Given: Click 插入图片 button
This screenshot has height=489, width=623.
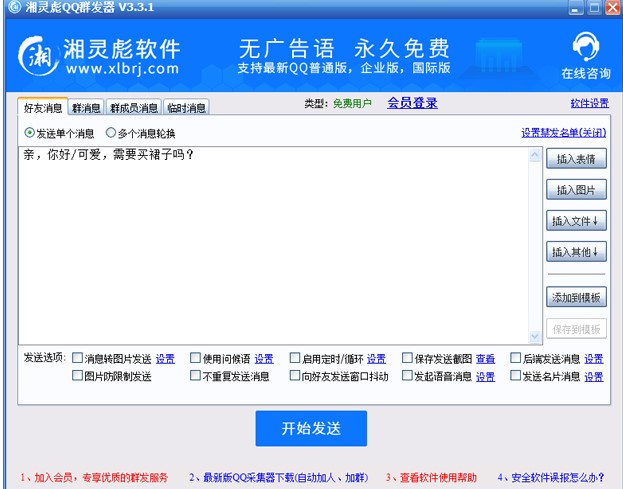Looking at the screenshot, I should (x=576, y=189).
